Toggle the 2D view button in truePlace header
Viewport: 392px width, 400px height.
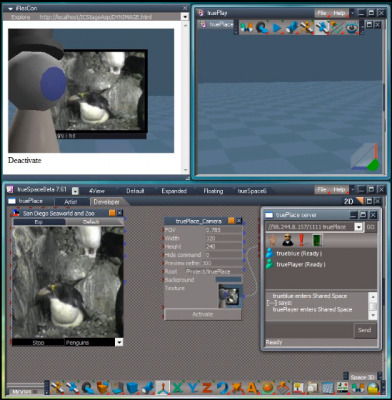[348, 201]
